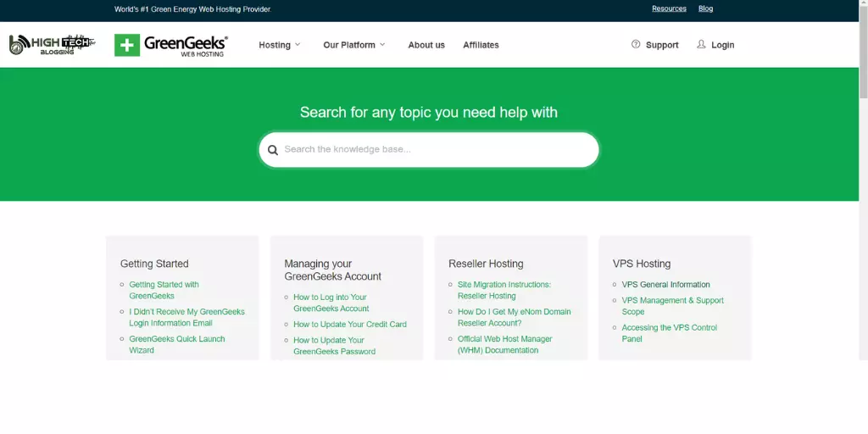
Task: Open How to Update Your Credit Card
Action: 350,325
